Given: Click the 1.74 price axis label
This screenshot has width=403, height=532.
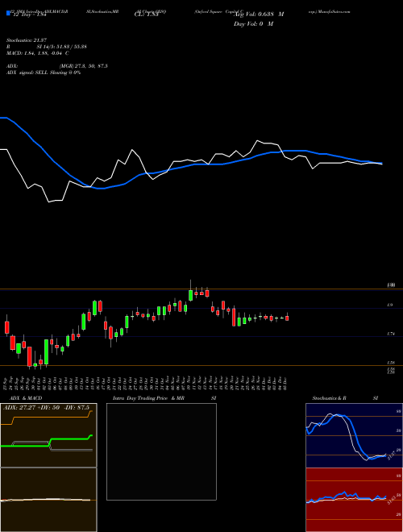Looking at the screenshot, I should 390,335.
